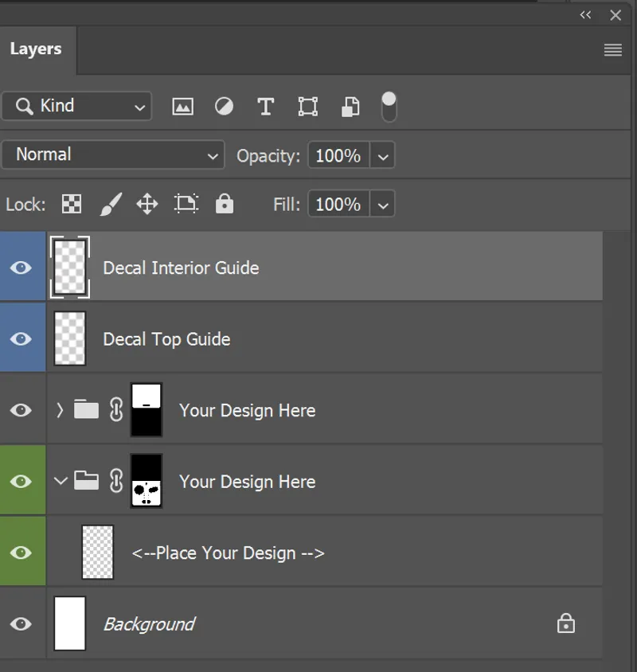Collapse the open Your Design Here group
This screenshot has height=672, width=637.
(x=60, y=482)
